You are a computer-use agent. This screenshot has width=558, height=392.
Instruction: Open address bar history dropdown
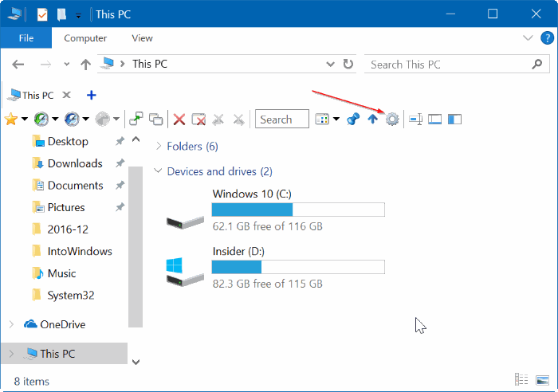(x=330, y=65)
